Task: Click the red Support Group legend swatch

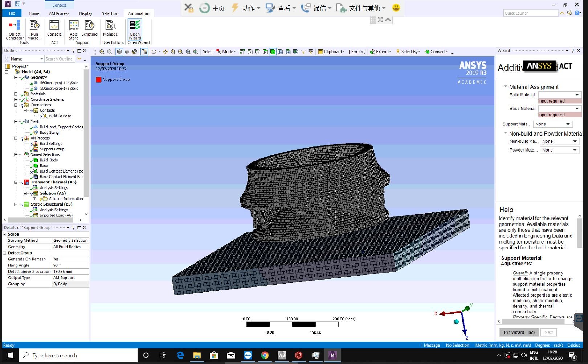Action: [x=99, y=79]
